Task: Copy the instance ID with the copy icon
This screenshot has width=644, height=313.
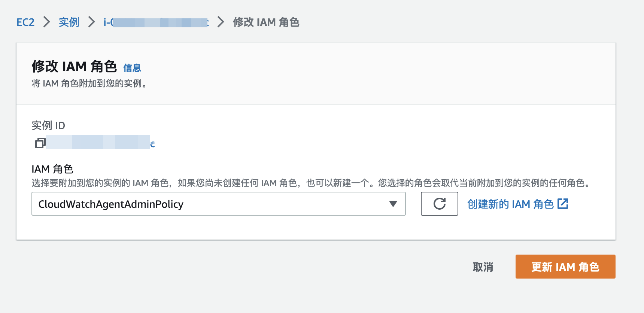Action: [x=40, y=143]
